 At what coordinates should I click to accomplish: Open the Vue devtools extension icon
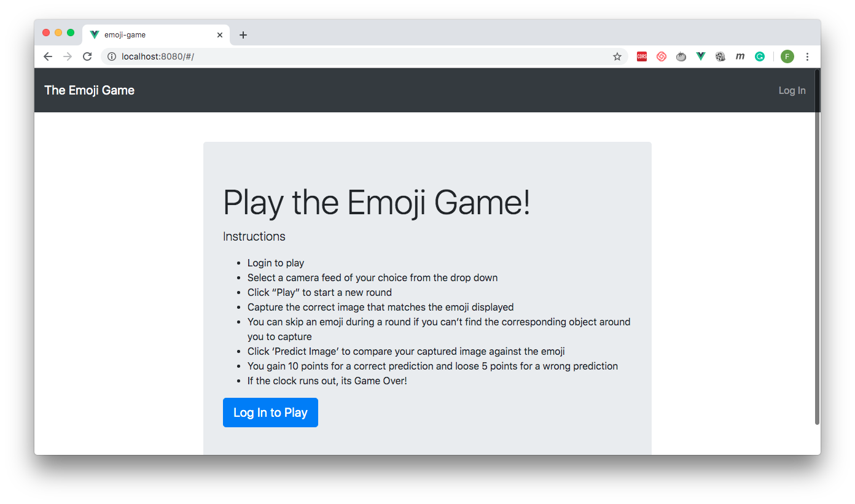pos(701,56)
